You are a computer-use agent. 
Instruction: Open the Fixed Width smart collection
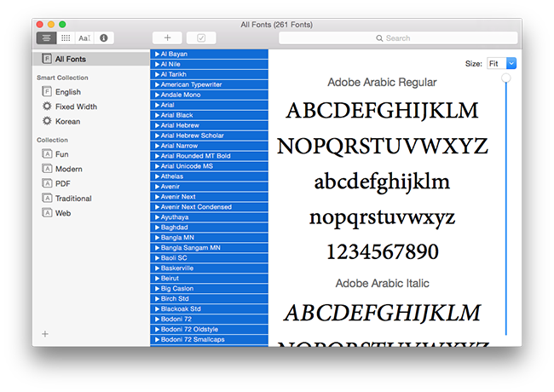75,107
